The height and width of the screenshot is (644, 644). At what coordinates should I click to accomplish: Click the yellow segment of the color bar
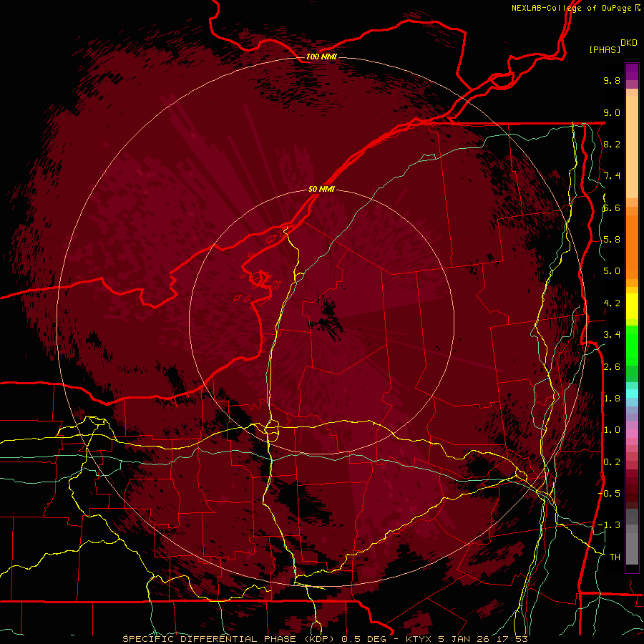[x=632, y=306]
